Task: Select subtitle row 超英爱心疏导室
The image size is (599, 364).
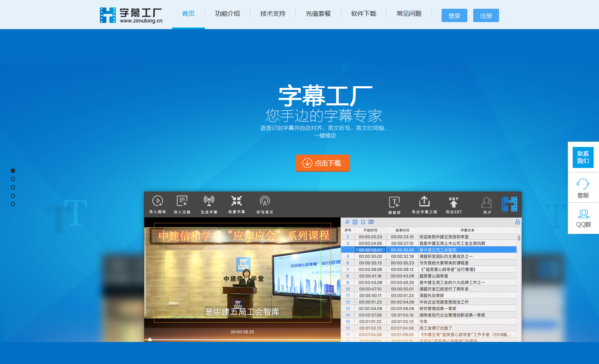Action: (x=429, y=276)
